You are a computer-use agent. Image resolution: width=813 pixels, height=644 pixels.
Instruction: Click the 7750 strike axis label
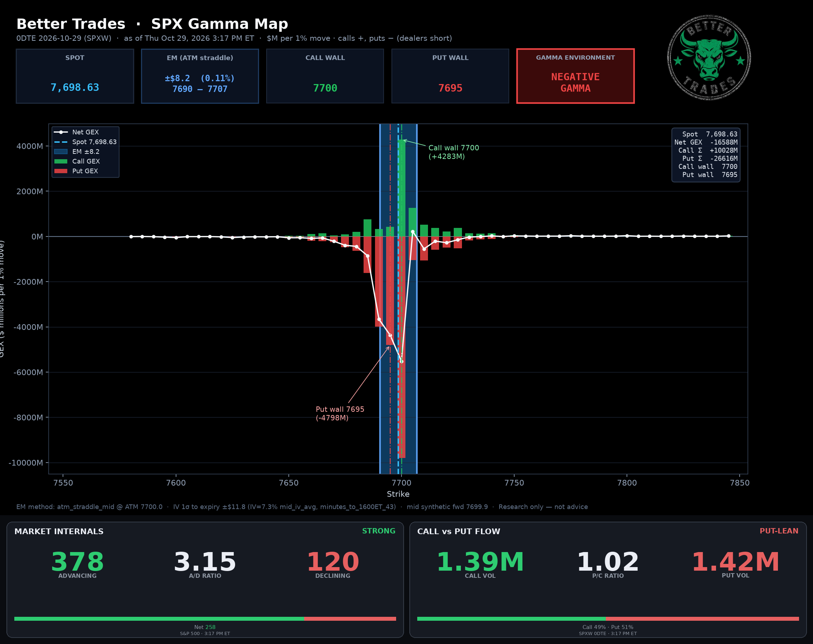click(x=514, y=483)
